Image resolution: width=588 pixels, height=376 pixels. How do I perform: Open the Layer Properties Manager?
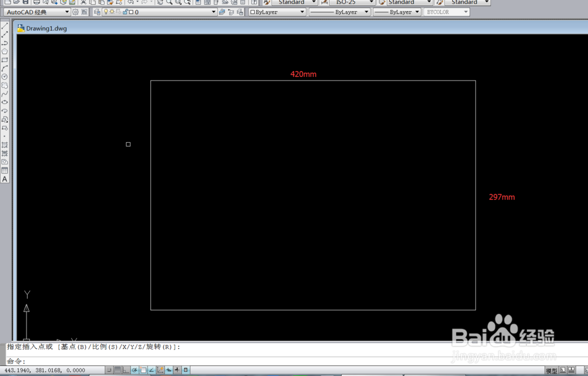(97, 12)
